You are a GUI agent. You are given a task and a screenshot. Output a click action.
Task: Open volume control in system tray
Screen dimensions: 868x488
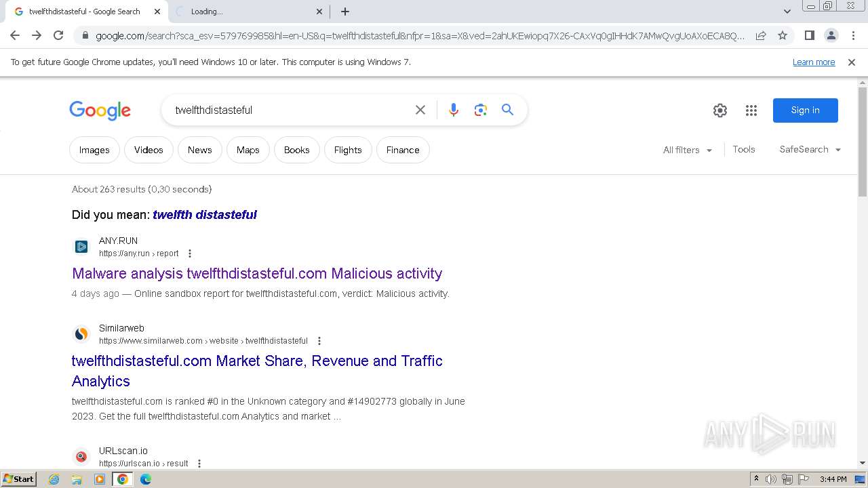coord(771,479)
